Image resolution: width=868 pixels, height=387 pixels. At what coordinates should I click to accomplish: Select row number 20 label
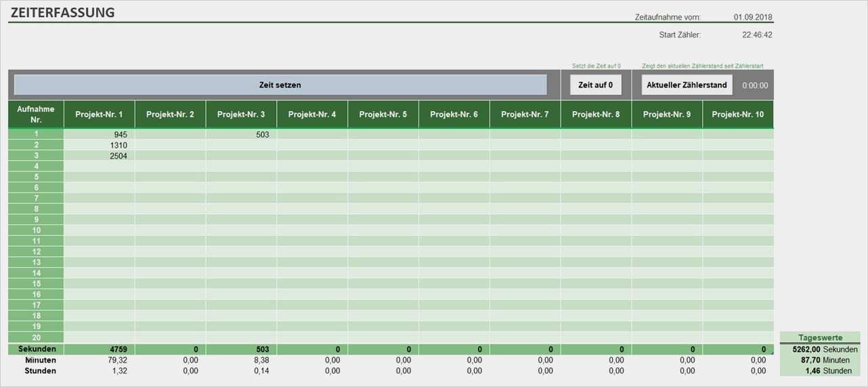[36, 338]
